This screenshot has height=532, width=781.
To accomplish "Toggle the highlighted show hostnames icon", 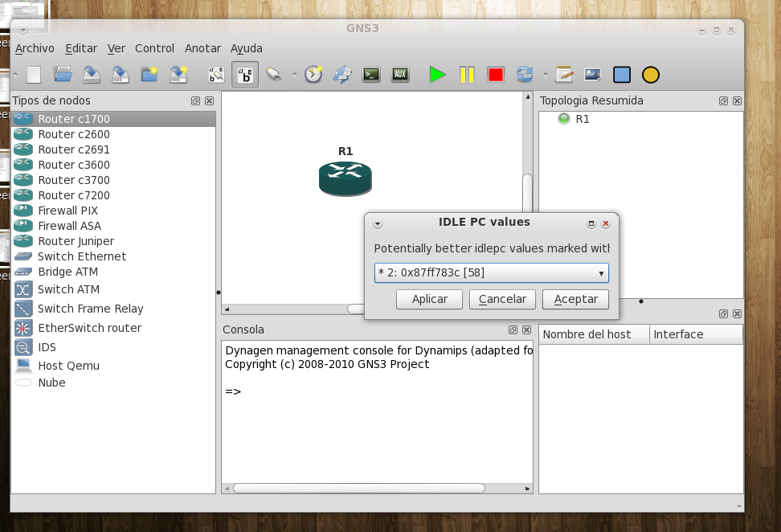I will coord(245,75).
